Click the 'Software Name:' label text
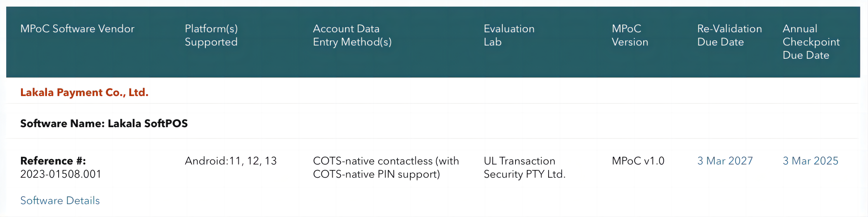 point(62,124)
